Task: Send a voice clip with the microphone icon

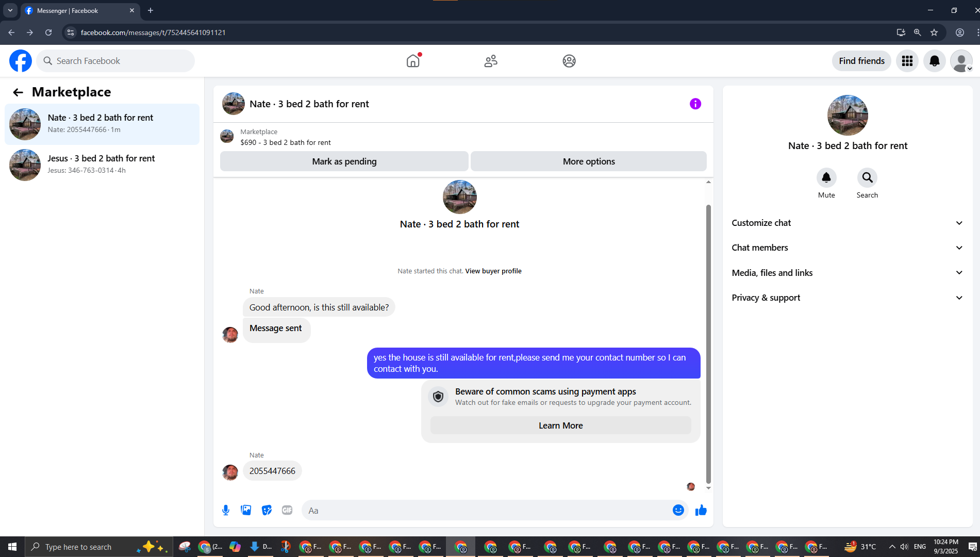Action: click(x=226, y=510)
